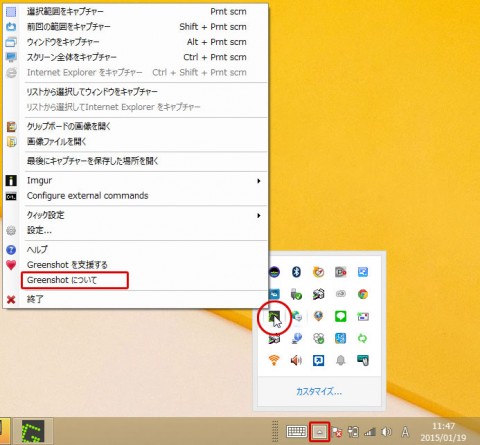
Task: Click the カスタマイズ... link in tray popup
Action: point(319,391)
